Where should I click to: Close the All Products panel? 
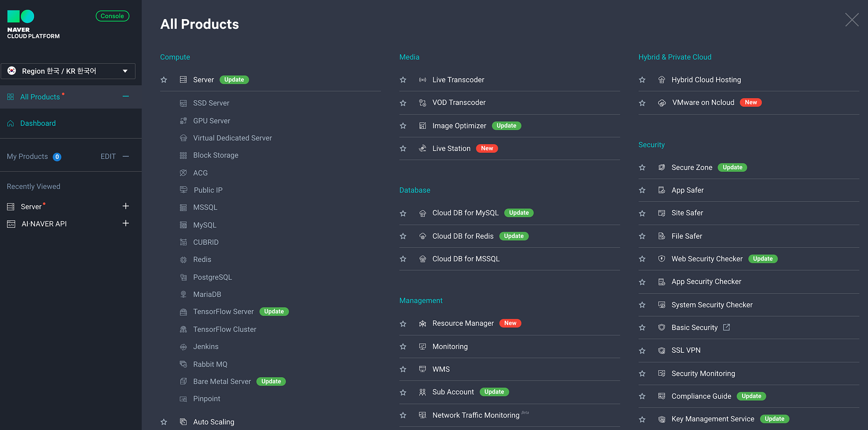[x=852, y=20]
